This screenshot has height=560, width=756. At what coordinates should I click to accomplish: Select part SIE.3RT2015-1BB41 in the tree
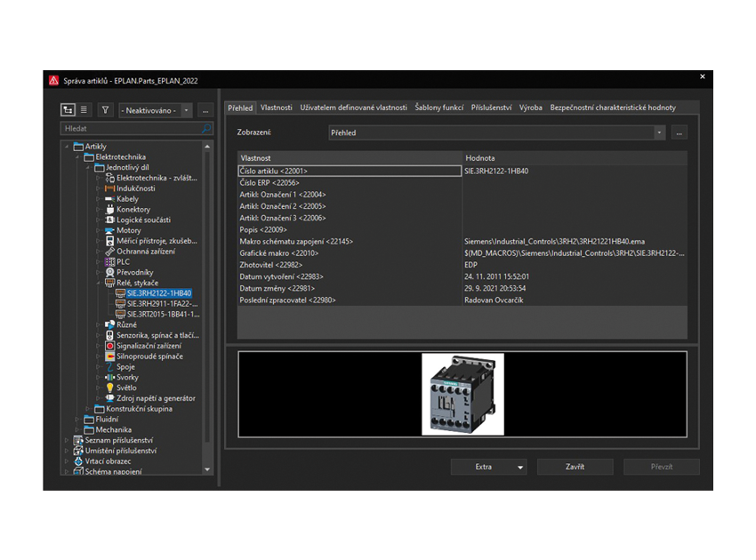(164, 314)
